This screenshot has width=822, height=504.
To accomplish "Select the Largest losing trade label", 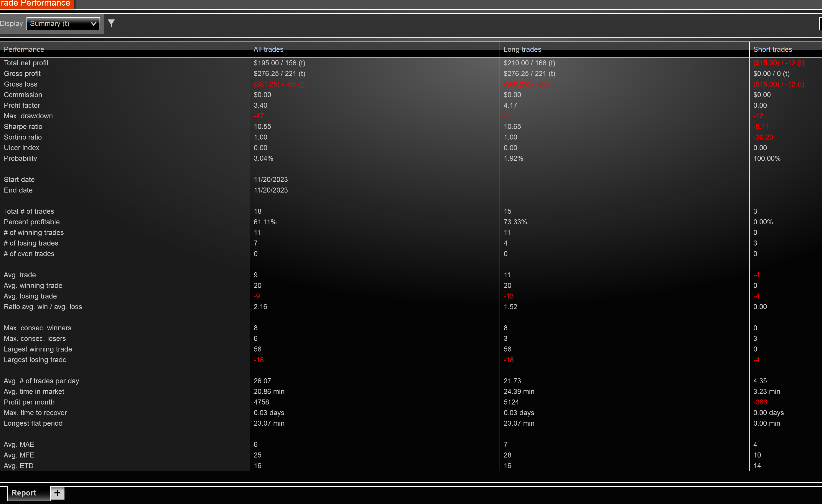I will pos(35,360).
